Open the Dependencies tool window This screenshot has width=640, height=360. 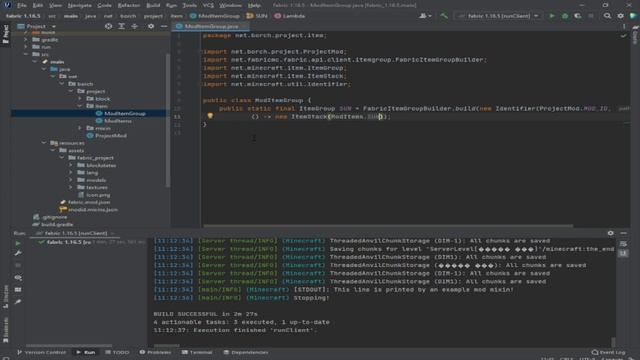[246, 352]
